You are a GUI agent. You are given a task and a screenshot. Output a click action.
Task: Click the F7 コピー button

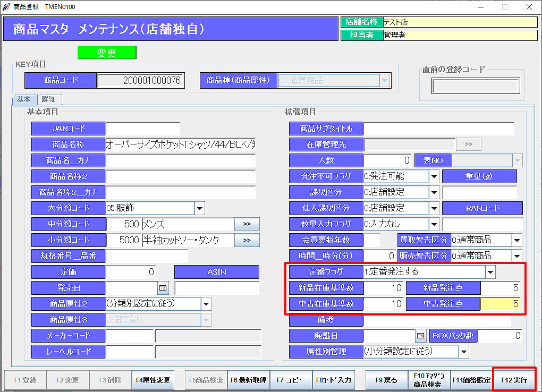(x=291, y=380)
